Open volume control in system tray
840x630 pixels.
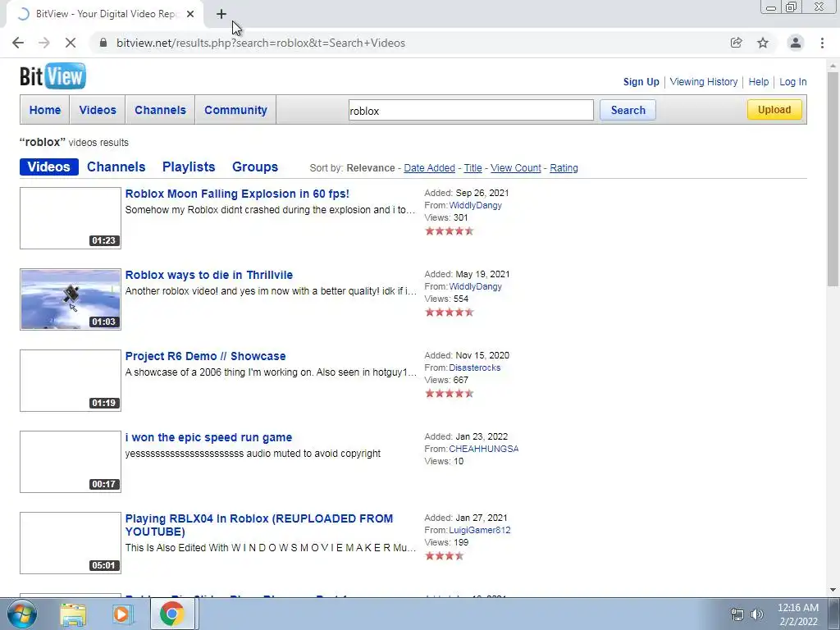[757, 614]
